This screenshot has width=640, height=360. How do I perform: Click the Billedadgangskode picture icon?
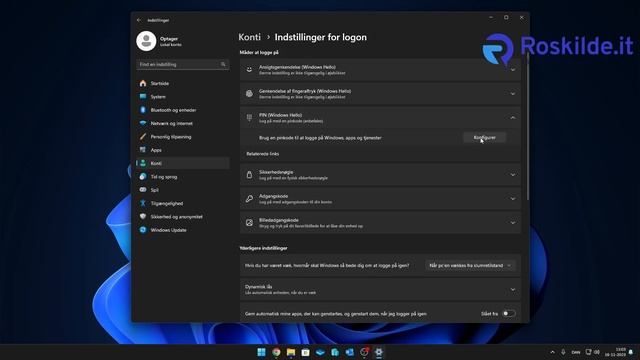(x=249, y=223)
